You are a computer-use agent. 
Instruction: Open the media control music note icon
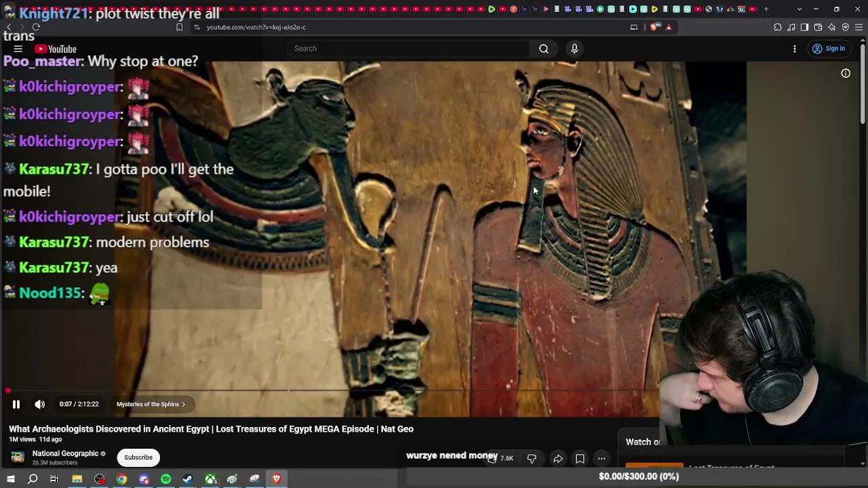[x=791, y=27]
